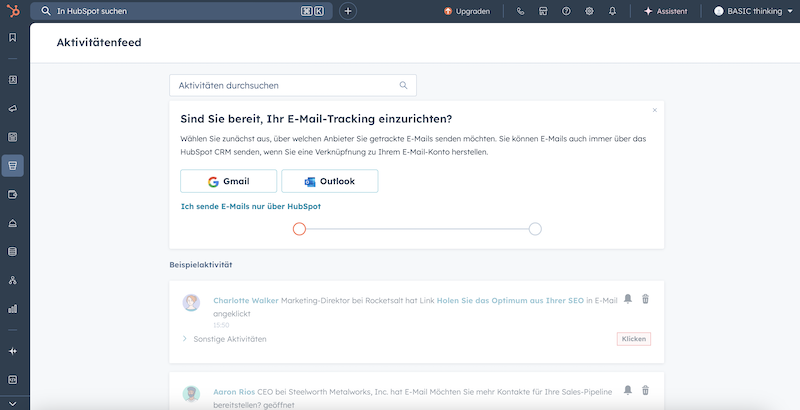The width and height of the screenshot is (800, 410).
Task: Toggle bell notification for Charlotte Walker's activity
Action: pyautogui.click(x=628, y=299)
